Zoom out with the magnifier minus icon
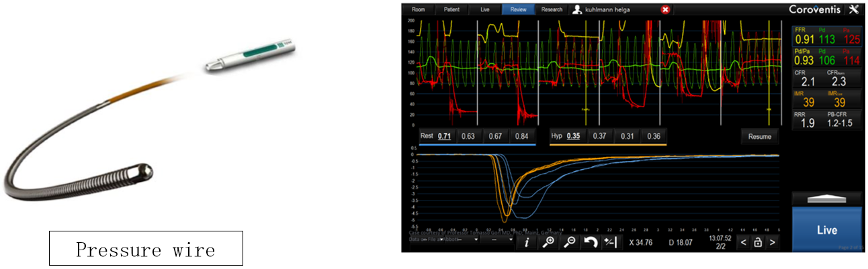The height and width of the screenshot is (269, 868). click(570, 242)
